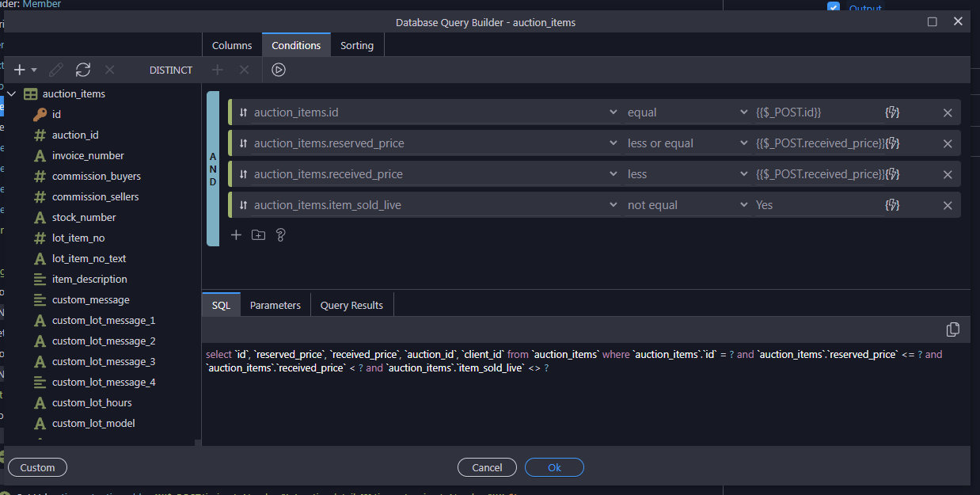This screenshot has width=980, height=495.
Task: Open the conditions help question icon
Action: 280,235
